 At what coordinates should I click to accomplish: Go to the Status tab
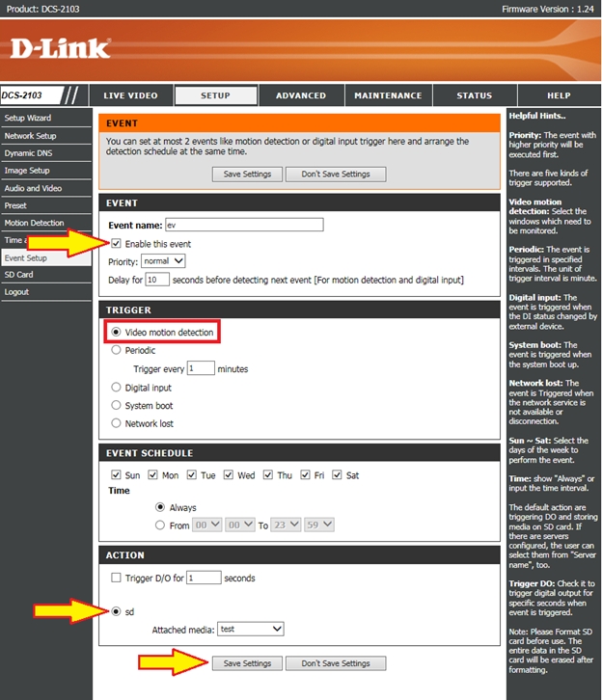(474, 95)
